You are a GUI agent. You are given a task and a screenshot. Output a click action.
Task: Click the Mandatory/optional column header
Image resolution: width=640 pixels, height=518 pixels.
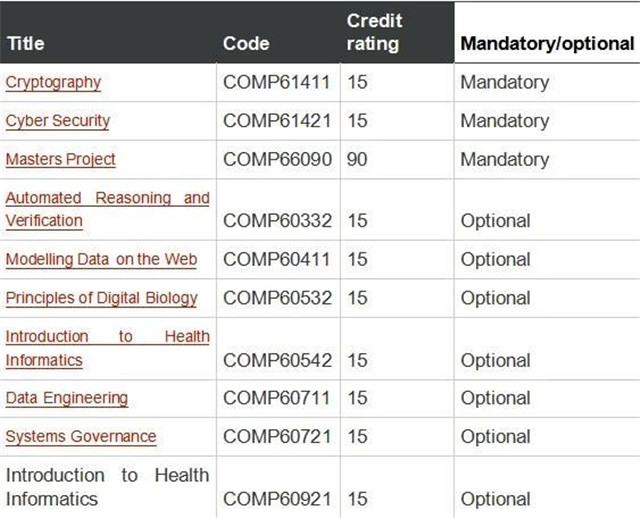click(547, 44)
